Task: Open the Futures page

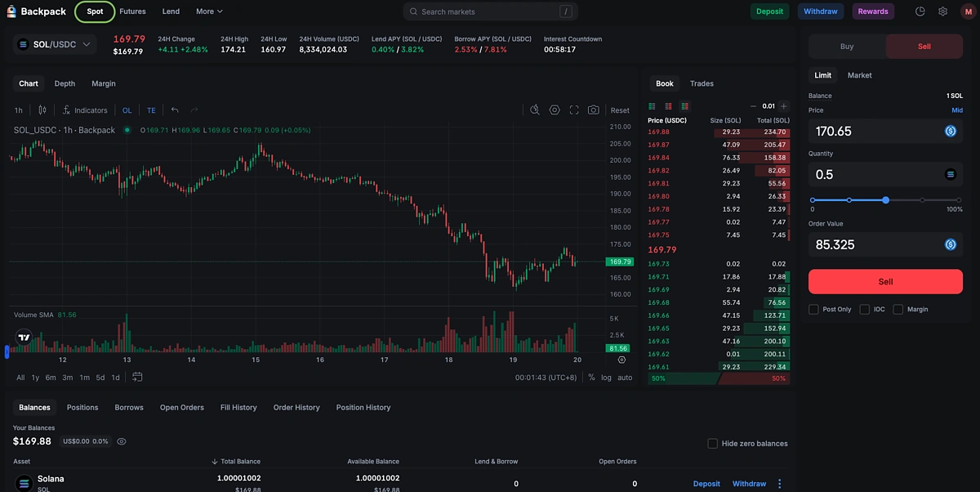Action: 132,11
